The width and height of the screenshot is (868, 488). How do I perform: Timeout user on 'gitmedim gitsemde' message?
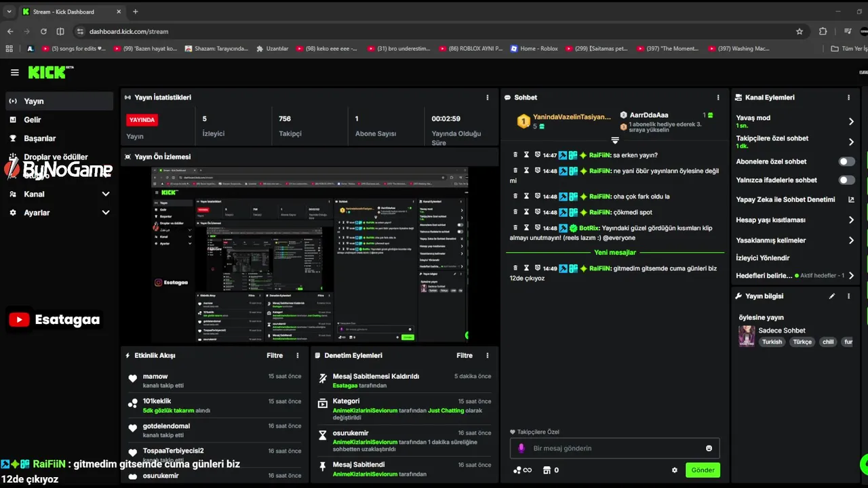[526, 268]
